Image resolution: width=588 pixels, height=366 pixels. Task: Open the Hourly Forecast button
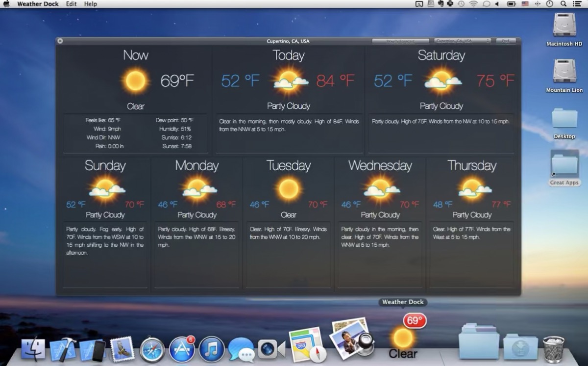click(400, 41)
